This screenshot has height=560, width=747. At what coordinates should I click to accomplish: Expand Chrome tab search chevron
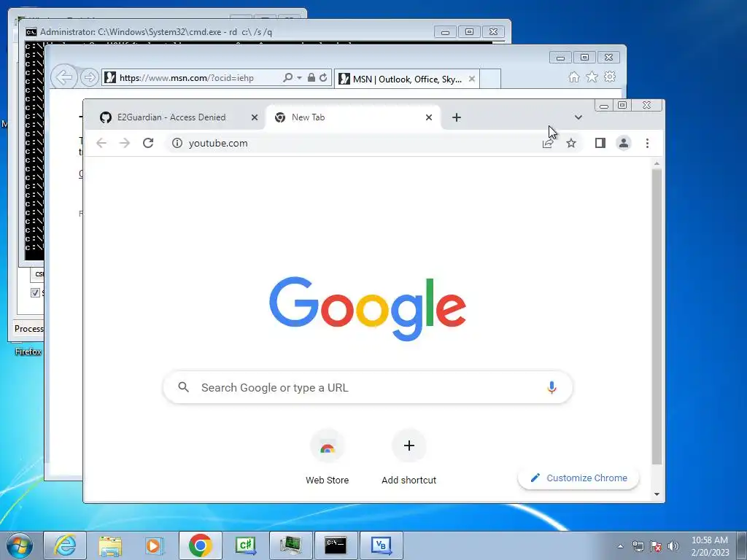pyautogui.click(x=578, y=117)
